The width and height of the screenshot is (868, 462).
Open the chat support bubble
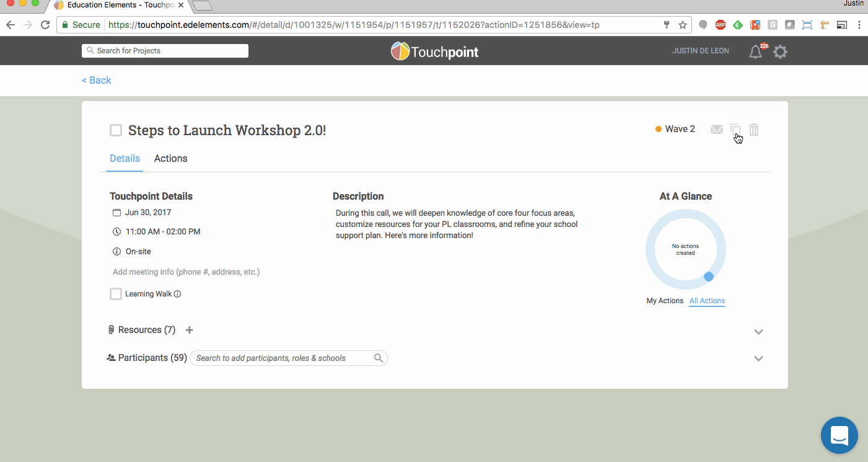tap(839, 435)
